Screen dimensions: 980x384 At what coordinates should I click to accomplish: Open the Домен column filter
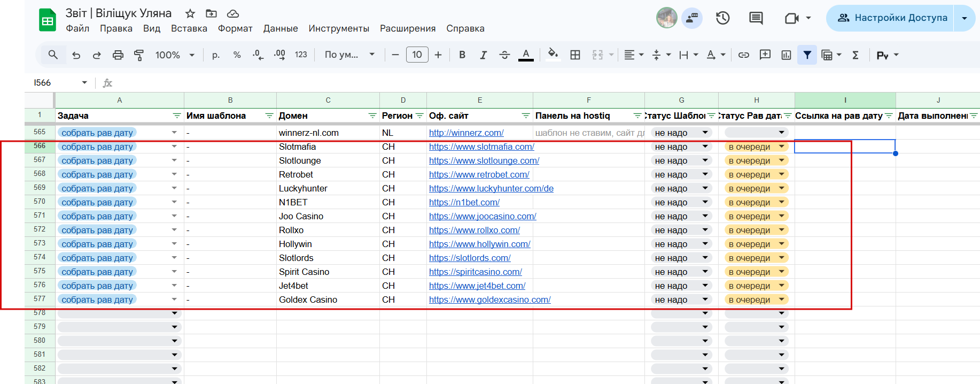[x=372, y=116]
